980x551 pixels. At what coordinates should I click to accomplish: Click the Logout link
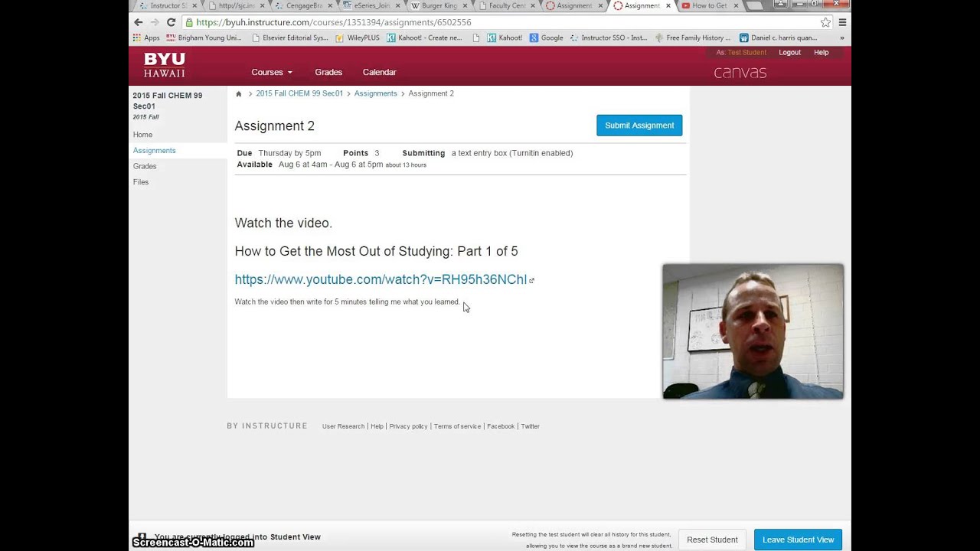pyautogui.click(x=789, y=53)
